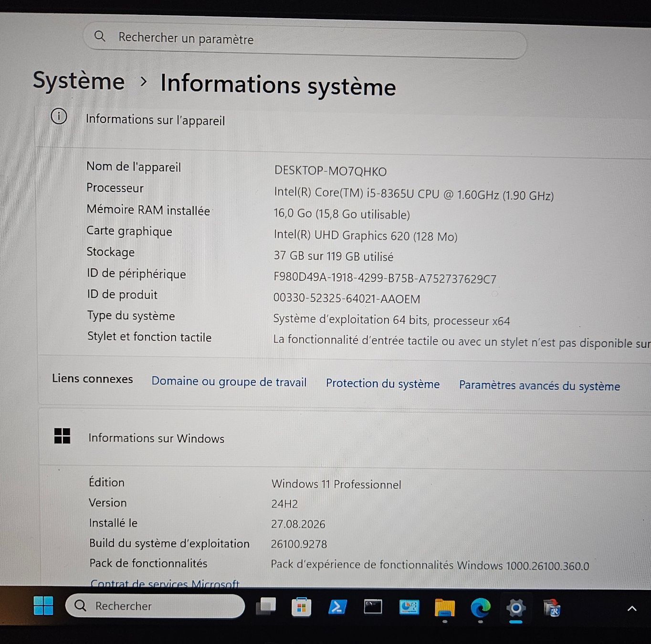The width and height of the screenshot is (651, 644).
Task: Click the Windows logo beside Informations sur Windows
Action: tap(62, 436)
